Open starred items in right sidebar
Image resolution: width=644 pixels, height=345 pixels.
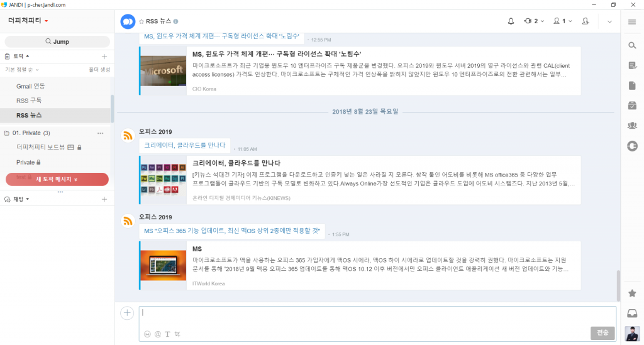[x=632, y=293]
